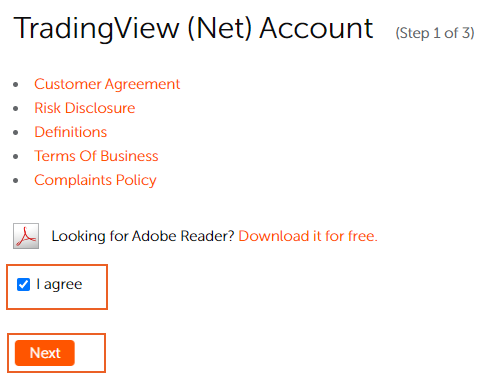View the Definitions document
The height and width of the screenshot is (380, 500).
tap(71, 132)
